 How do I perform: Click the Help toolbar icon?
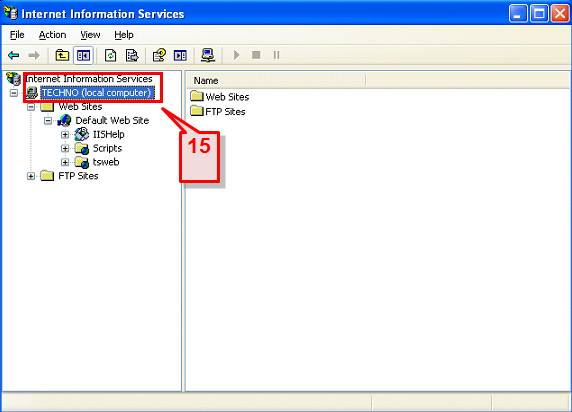coord(159,55)
